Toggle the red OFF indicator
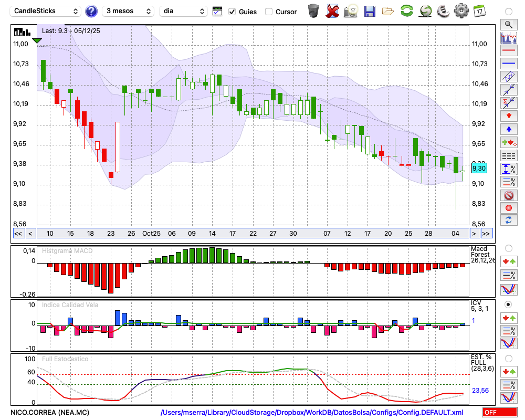Screen dimensions: 525x420 (x=499, y=413)
